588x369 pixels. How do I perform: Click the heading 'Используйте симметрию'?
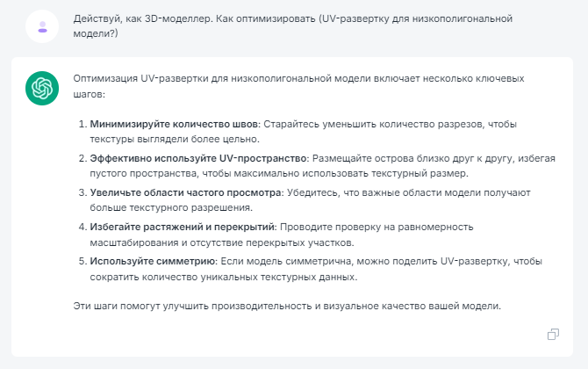click(x=152, y=261)
